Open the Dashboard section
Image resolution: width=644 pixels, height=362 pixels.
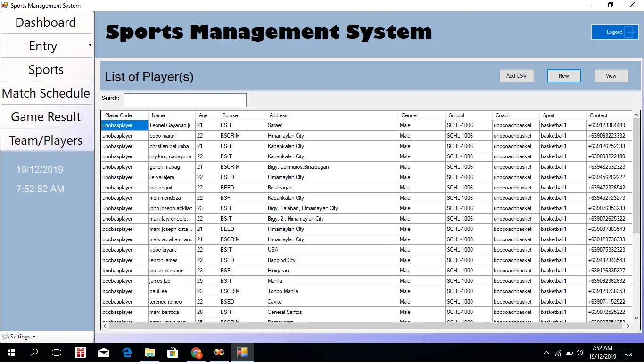46,22
